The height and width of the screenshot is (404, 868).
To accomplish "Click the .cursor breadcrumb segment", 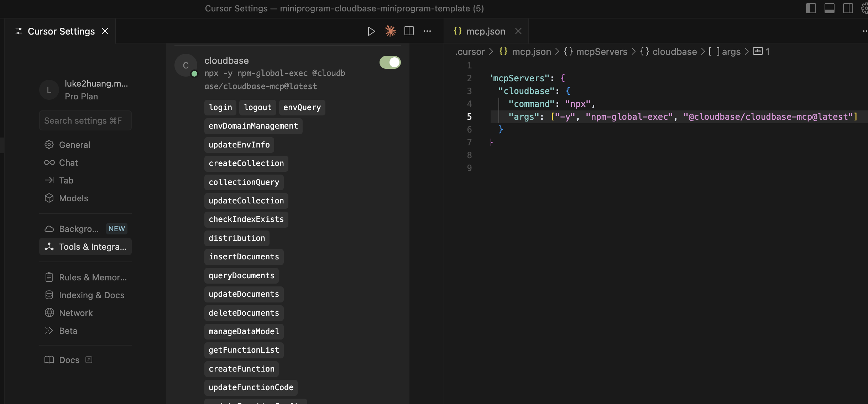I will point(470,52).
